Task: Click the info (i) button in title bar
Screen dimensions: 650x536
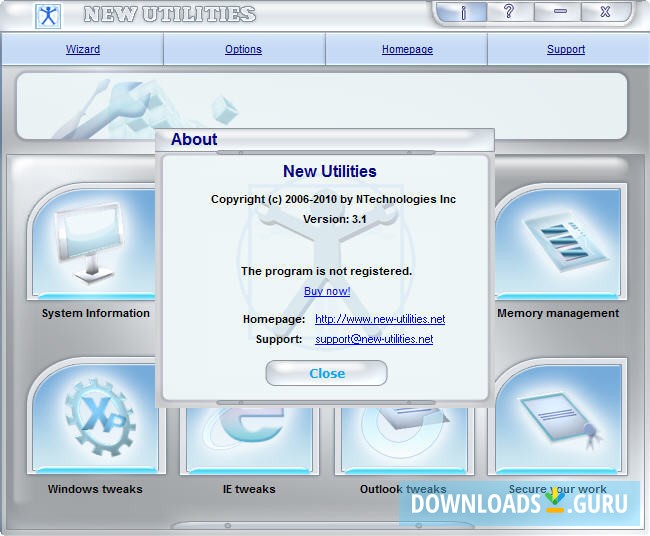Action: point(463,12)
